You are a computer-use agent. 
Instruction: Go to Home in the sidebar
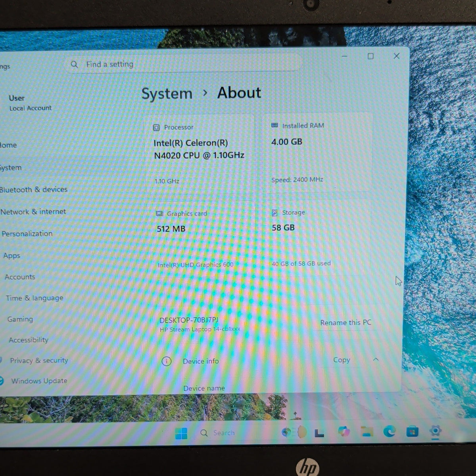[x=8, y=145]
